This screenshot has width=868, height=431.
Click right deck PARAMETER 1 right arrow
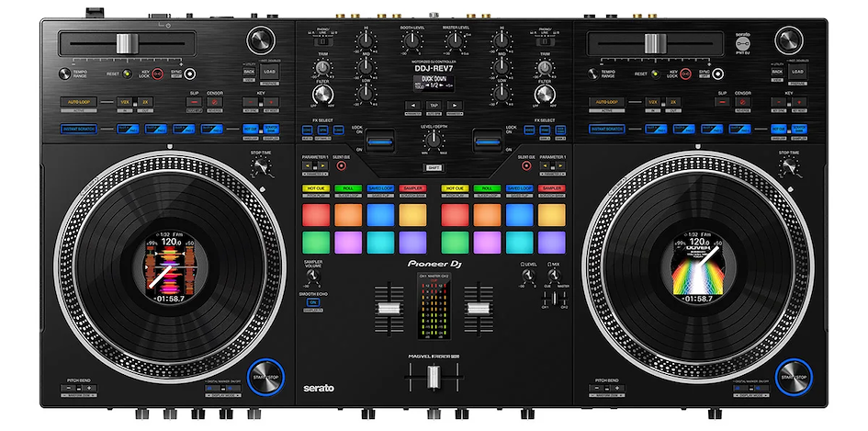pyautogui.click(x=561, y=165)
